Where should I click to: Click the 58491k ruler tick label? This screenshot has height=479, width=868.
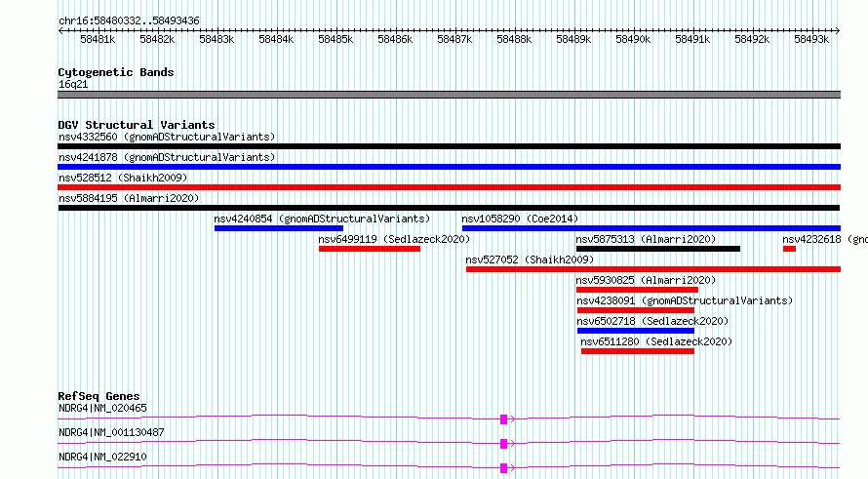(692, 39)
